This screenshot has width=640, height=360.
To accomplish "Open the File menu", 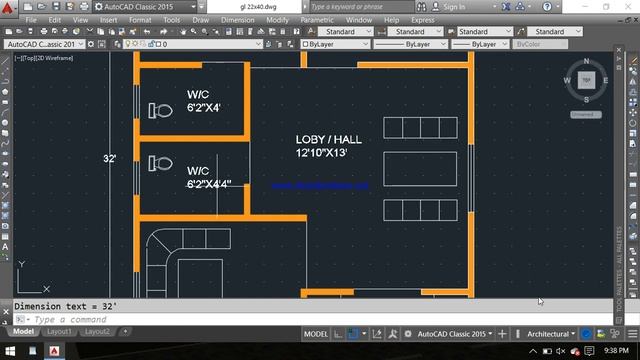I will coord(31,20).
